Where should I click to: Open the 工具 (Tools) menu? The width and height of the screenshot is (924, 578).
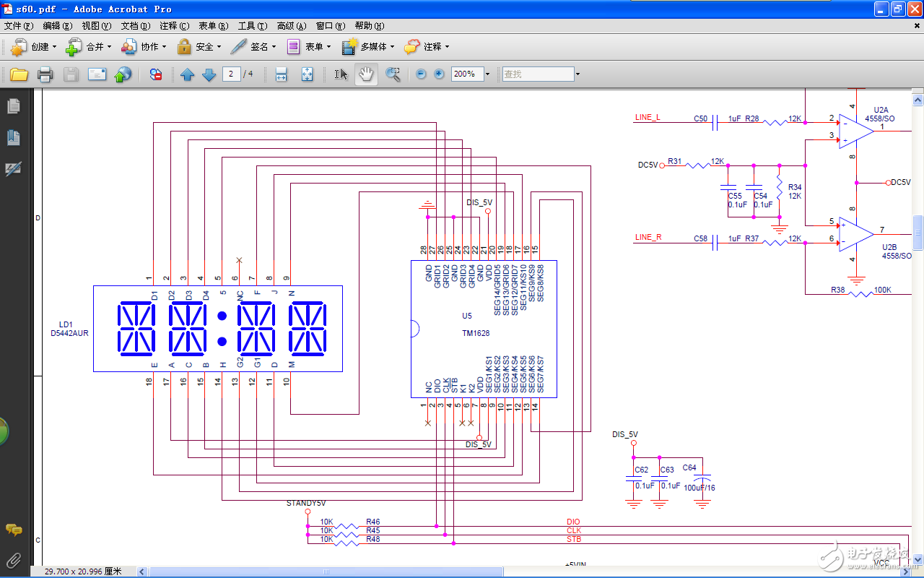[253, 26]
